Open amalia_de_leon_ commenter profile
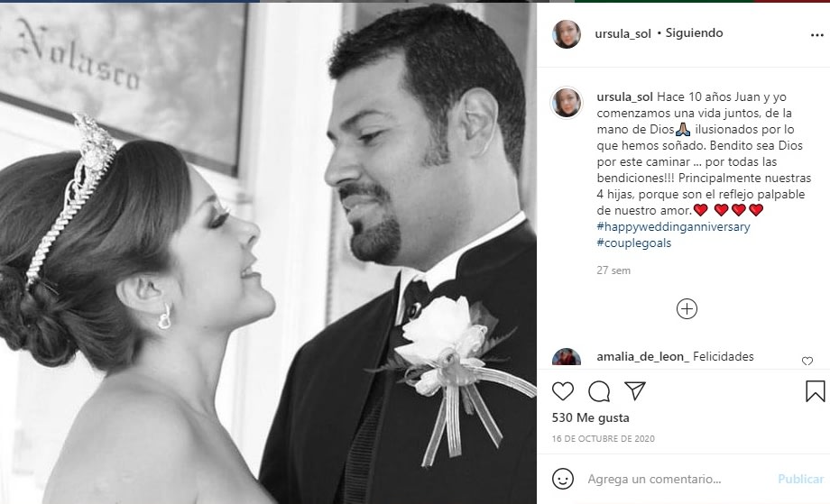This screenshot has height=504, width=830. point(642,356)
